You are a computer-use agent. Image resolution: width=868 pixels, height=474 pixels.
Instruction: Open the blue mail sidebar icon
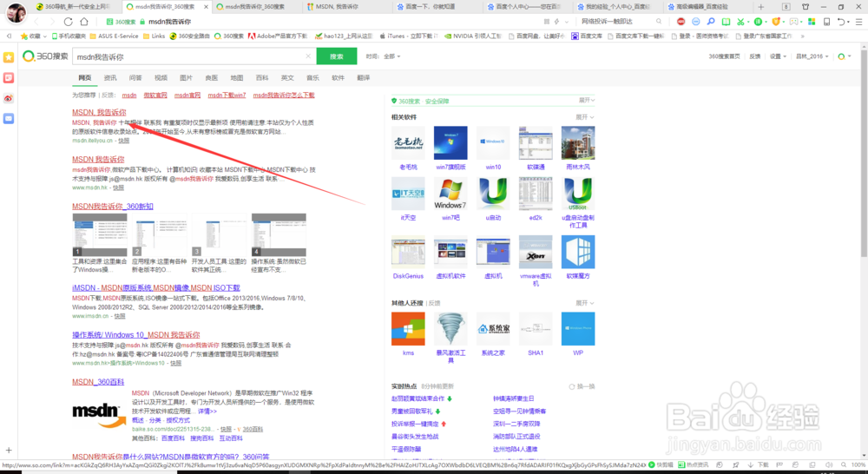(9, 118)
